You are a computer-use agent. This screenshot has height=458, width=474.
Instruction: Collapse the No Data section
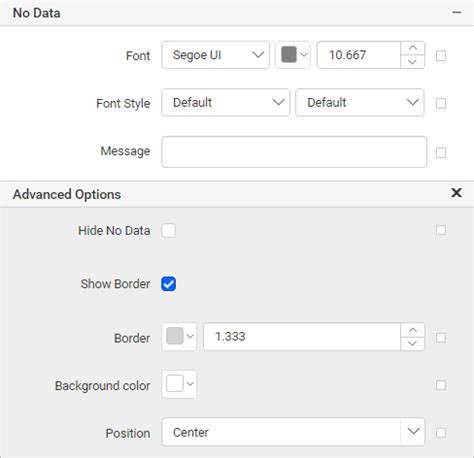[456, 13]
